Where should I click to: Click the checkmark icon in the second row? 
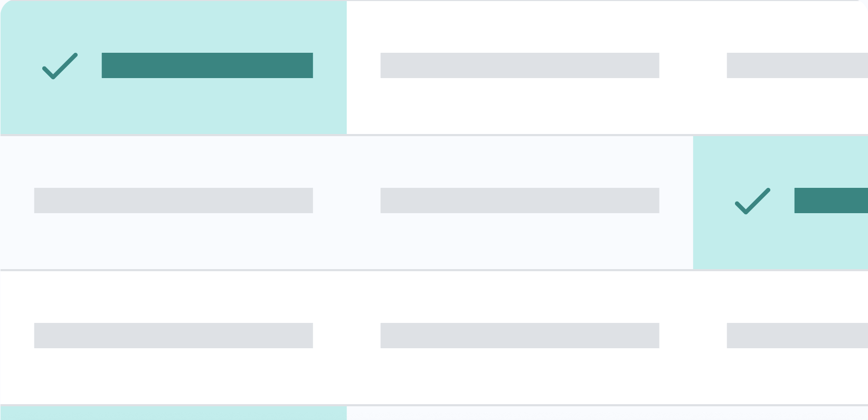(x=752, y=201)
